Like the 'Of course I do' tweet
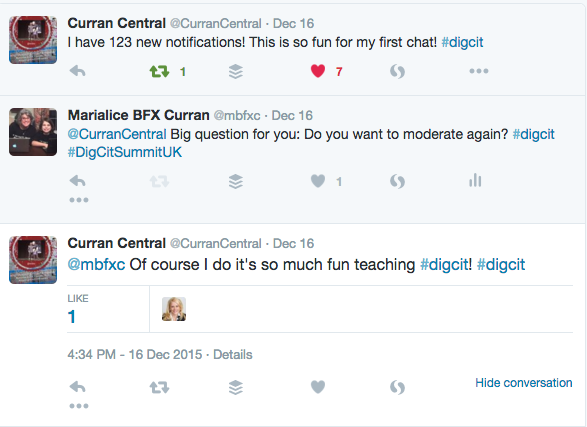The width and height of the screenshot is (587, 427). tap(318, 387)
